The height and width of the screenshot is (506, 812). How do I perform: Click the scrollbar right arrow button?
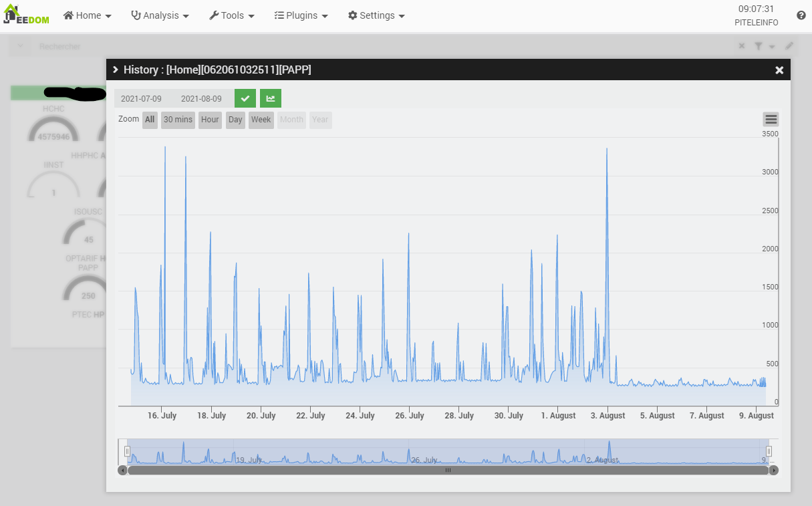(x=773, y=470)
